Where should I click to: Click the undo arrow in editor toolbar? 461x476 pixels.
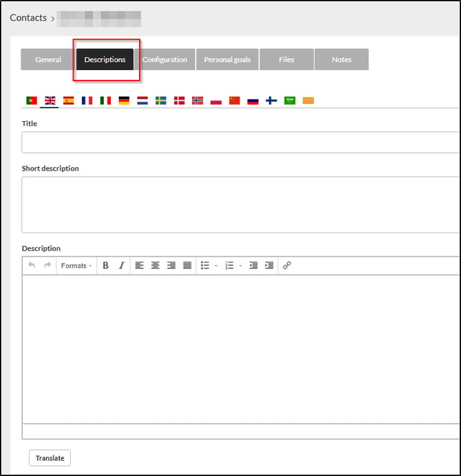coord(32,266)
